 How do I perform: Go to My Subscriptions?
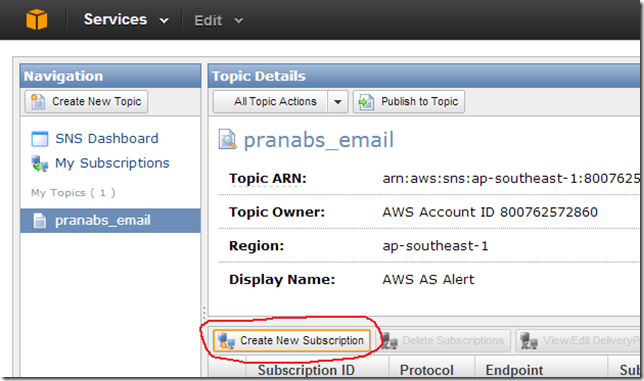112,163
